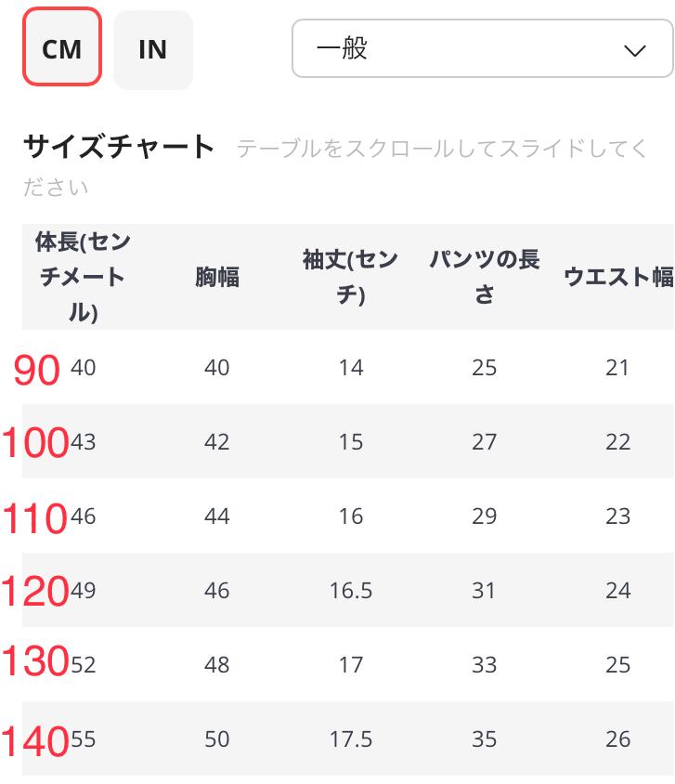Screen dimensions: 675x784
Task: Select the red size 90 row label
Action: (x=37, y=371)
